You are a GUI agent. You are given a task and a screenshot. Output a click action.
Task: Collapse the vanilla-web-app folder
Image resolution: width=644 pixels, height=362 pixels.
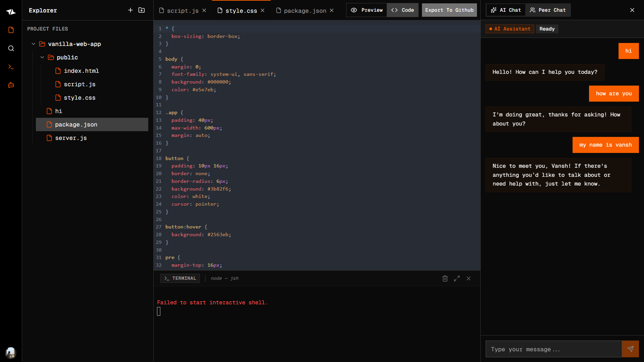point(33,44)
